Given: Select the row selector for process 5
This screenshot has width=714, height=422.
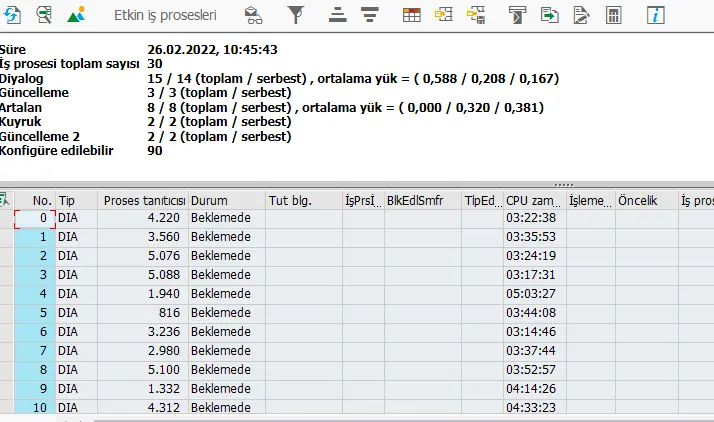Looking at the screenshot, I should (x=34, y=312).
